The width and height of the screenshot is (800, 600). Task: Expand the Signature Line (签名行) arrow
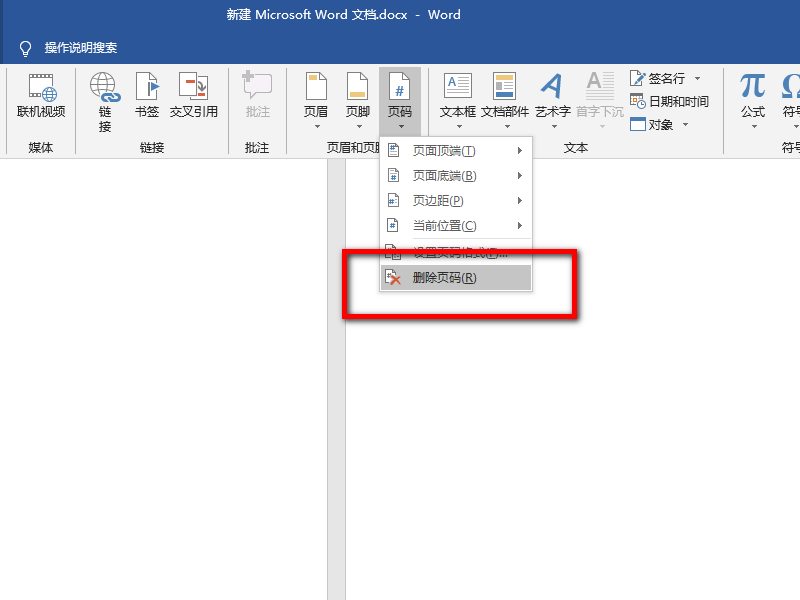[x=697, y=79]
